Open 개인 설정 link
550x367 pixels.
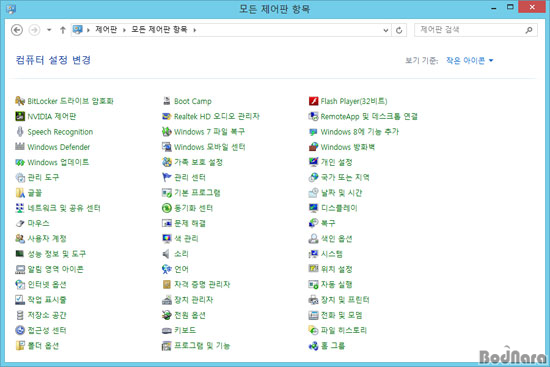point(336,162)
